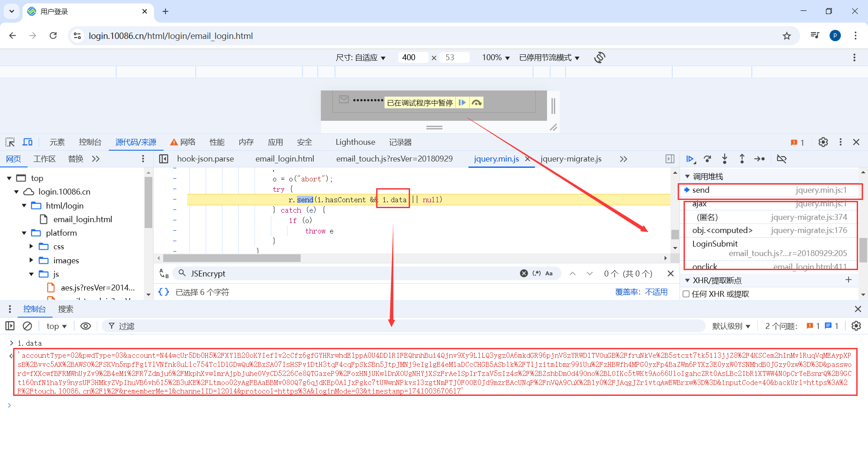
Task: Step over from the paused page overlay
Action: click(476, 103)
